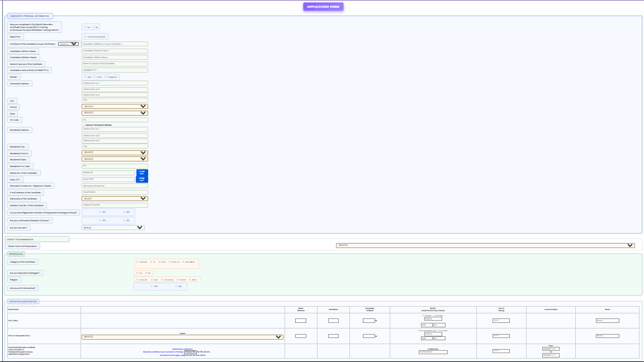This screenshot has width=644, height=362.
Task: Click the Aadhaar Card No input field
Action: pyautogui.click(x=115, y=205)
